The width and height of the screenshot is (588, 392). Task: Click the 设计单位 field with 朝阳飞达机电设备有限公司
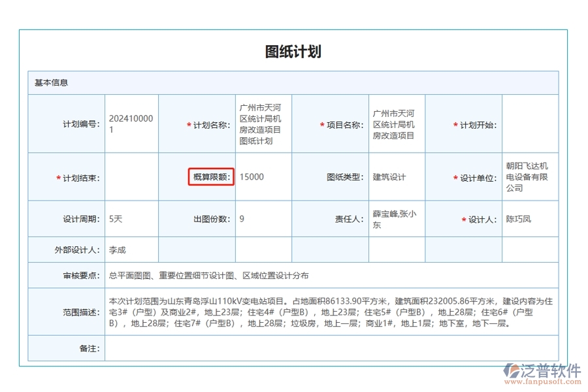(531, 176)
